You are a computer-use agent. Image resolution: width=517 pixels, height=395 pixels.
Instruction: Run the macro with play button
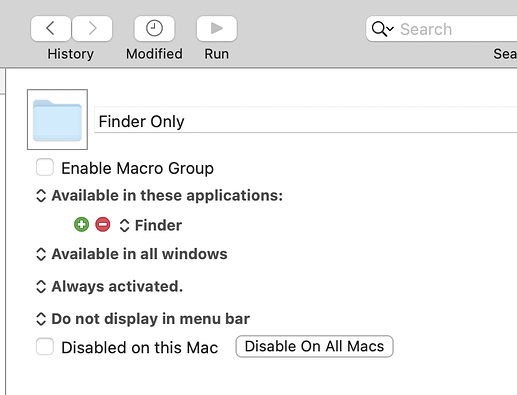tap(217, 29)
